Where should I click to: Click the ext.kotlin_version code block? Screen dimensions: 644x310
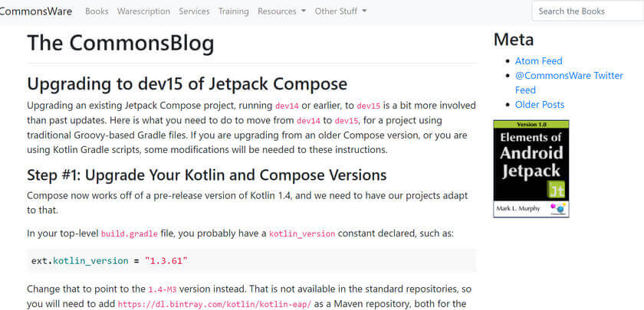click(x=251, y=261)
